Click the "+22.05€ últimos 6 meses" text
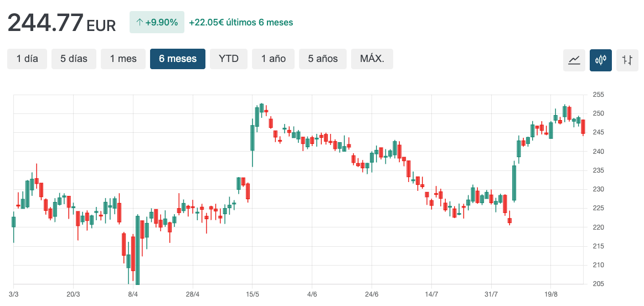This screenshot has width=644, height=306. [x=241, y=23]
